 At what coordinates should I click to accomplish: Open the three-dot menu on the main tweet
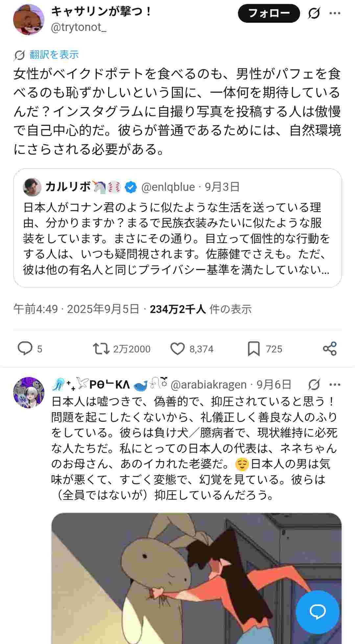(335, 13)
